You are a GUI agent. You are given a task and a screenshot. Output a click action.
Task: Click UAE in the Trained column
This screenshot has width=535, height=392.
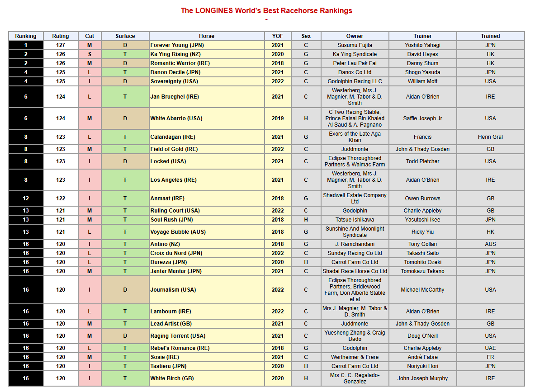[491, 348]
